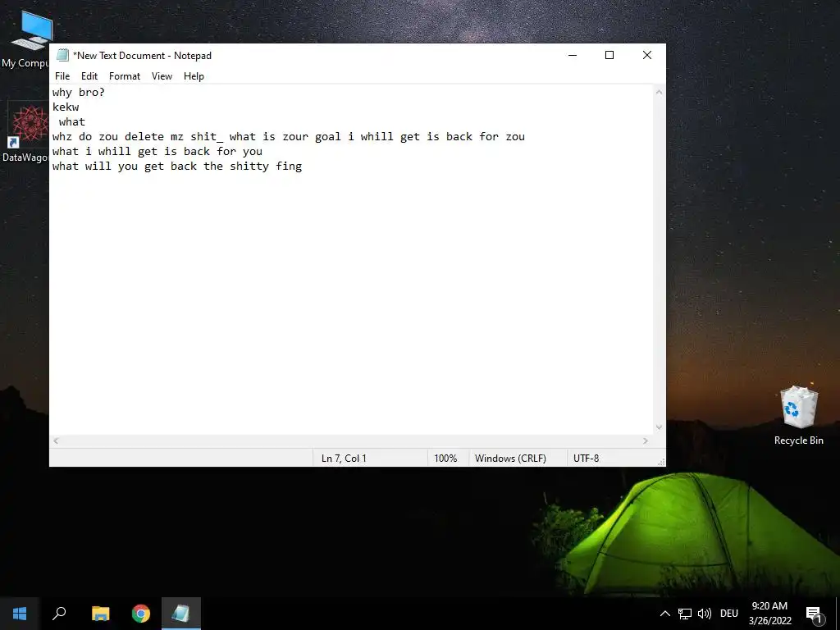Screen dimensions: 840x630
Task: Open the volume speaker icon
Action: (705, 614)
